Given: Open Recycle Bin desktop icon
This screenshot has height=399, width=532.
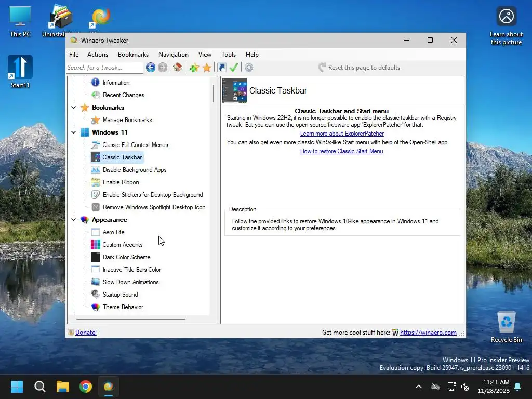Looking at the screenshot, I should [x=506, y=327].
